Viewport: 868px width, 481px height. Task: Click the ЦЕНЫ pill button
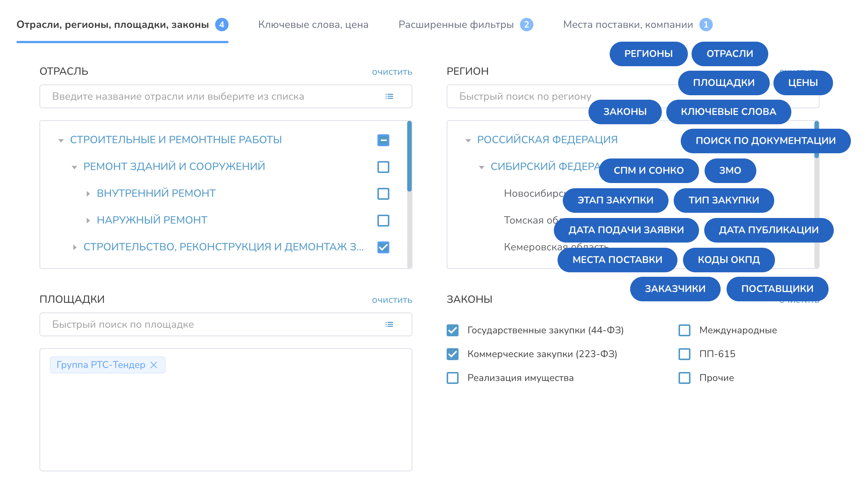803,83
